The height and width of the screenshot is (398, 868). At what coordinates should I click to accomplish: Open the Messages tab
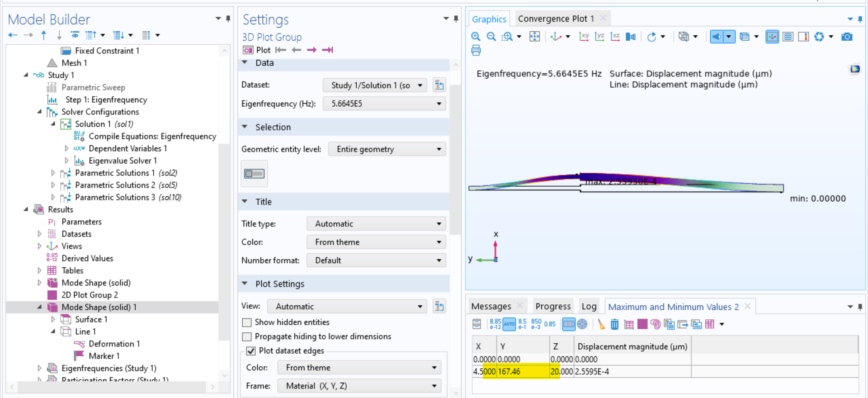click(491, 307)
